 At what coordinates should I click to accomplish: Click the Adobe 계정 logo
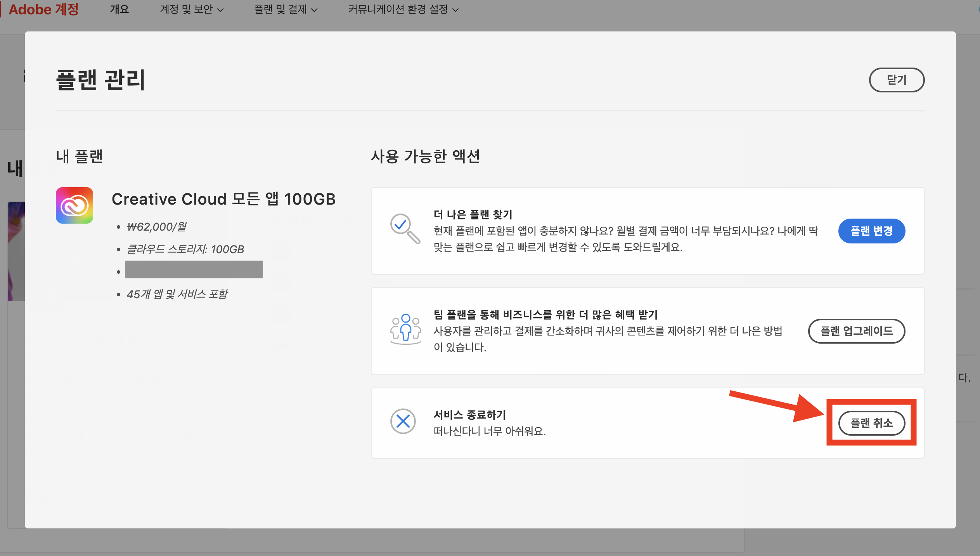point(43,9)
